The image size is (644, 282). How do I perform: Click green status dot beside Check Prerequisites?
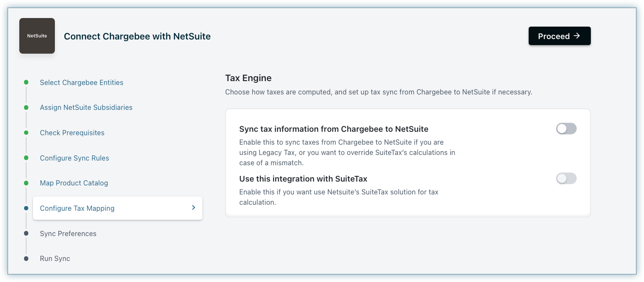(x=26, y=133)
